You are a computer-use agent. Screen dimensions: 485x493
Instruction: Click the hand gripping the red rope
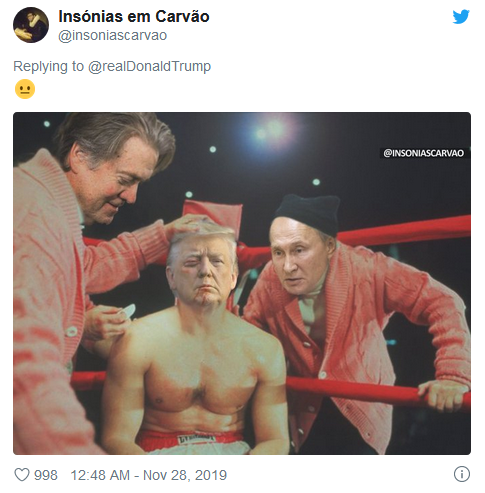click(444, 395)
